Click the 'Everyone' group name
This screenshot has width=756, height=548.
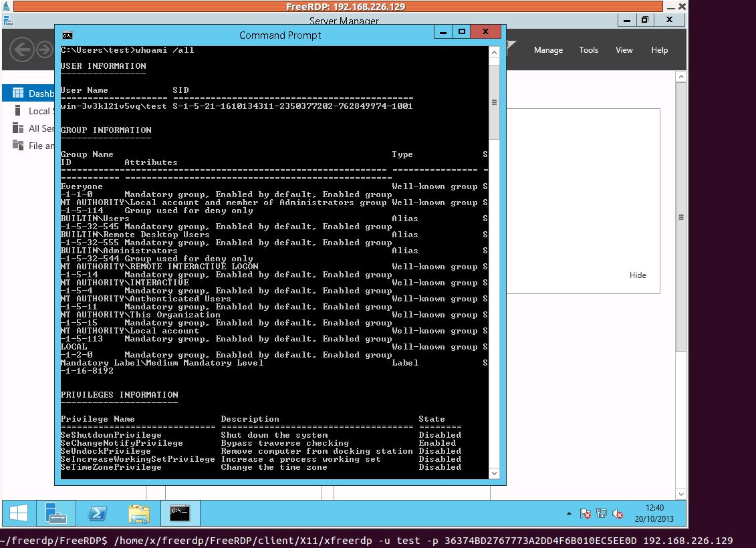(x=82, y=186)
